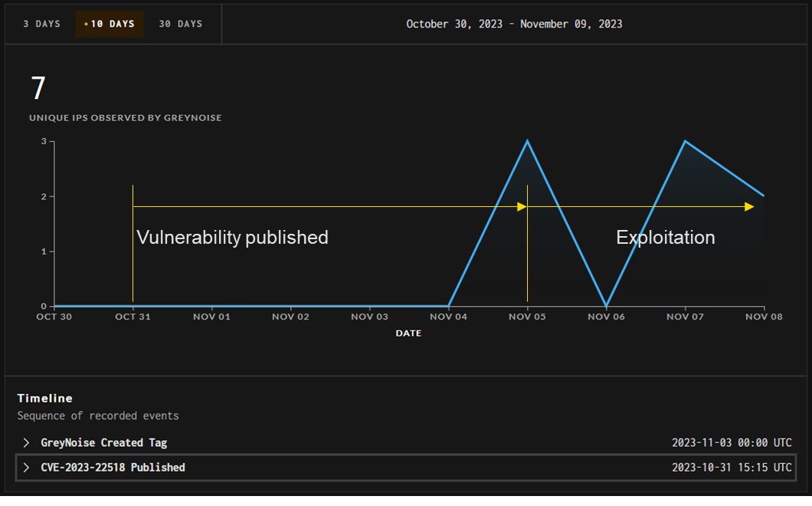Click the OCT 31 x-axis label
Screen dimensions: 812x506
[133, 317]
